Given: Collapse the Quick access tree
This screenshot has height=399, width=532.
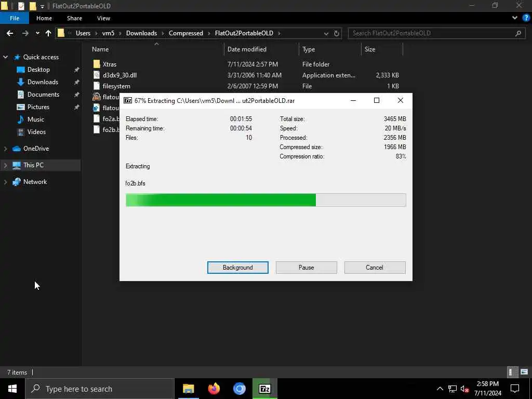Looking at the screenshot, I should [5, 57].
